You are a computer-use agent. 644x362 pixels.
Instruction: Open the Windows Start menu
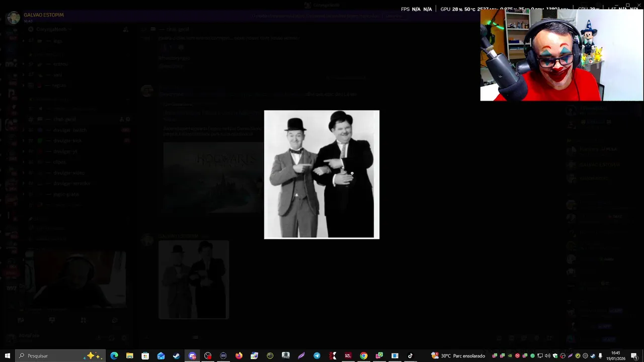(x=7, y=355)
